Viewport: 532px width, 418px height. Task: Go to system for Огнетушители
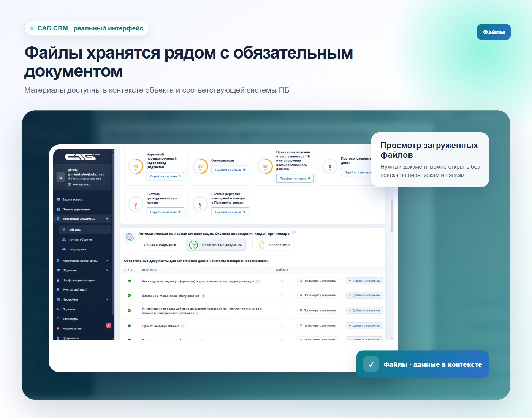coord(230,170)
